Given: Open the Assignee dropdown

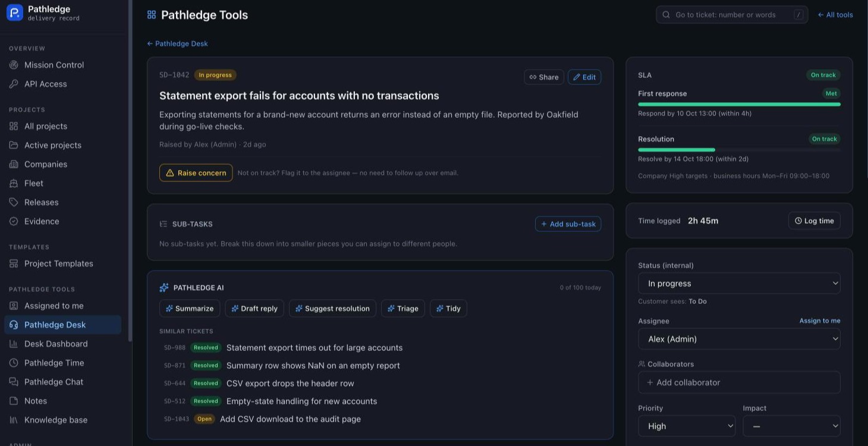Looking at the screenshot, I should click(x=739, y=339).
